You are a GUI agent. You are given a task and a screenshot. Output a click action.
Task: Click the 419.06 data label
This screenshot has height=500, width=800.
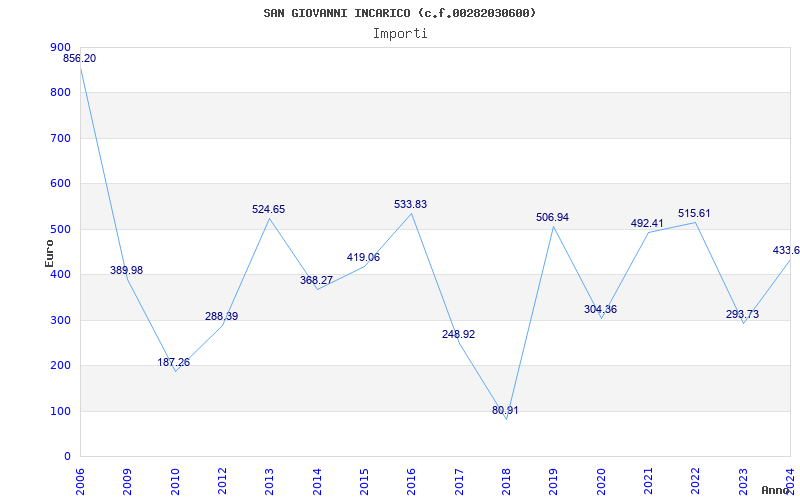(x=363, y=258)
